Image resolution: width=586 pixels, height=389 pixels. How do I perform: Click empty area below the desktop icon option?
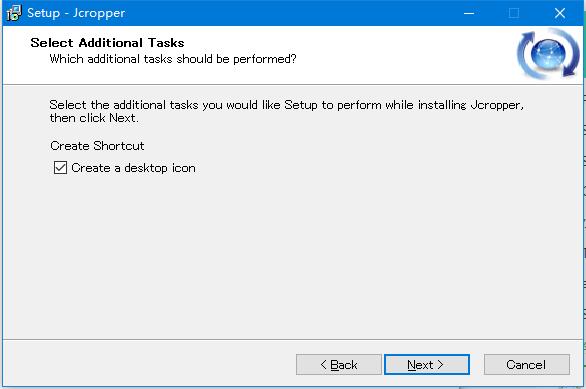coord(292,254)
